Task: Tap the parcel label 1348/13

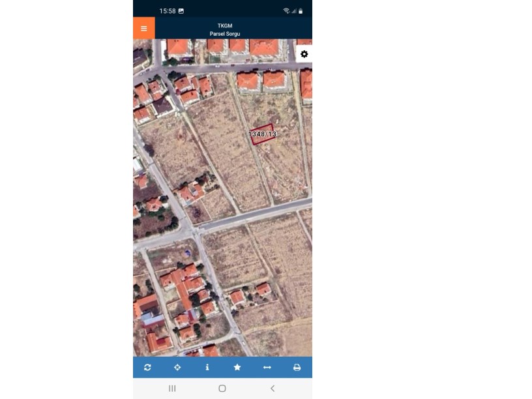Action: click(x=262, y=134)
